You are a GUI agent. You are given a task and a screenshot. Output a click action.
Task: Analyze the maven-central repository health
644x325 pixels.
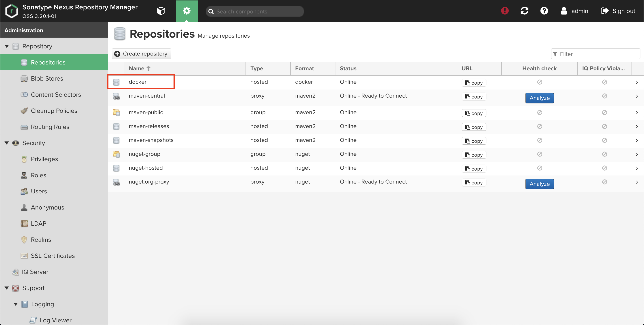(x=539, y=98)
